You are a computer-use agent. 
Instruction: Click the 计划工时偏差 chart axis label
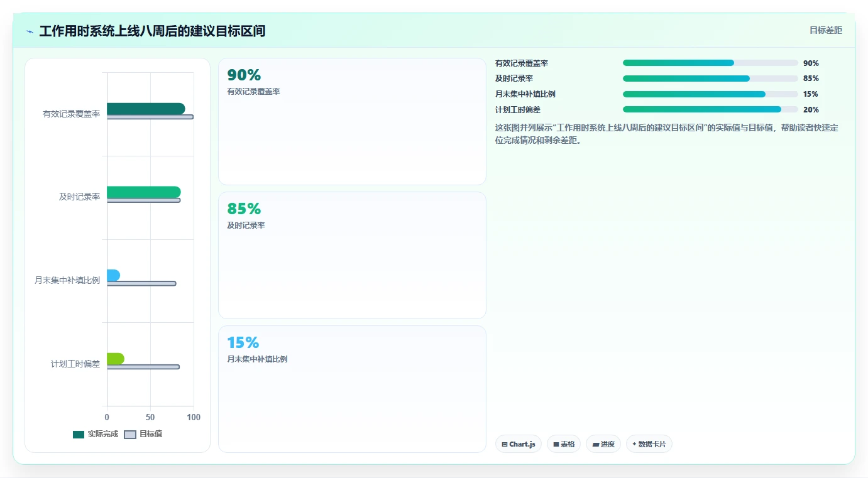coord(75,364)
